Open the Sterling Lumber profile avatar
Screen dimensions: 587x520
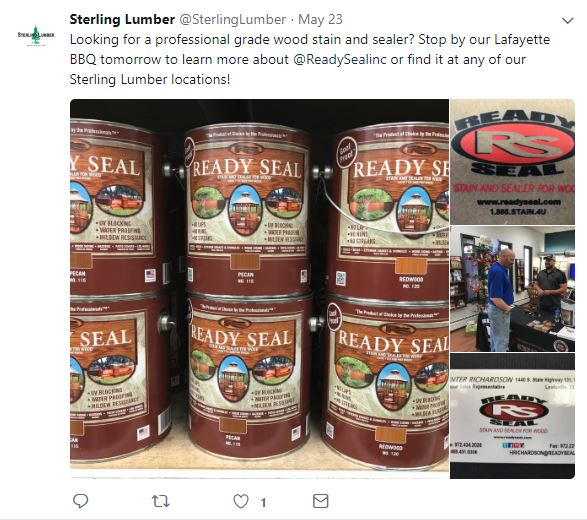(36, 36)
